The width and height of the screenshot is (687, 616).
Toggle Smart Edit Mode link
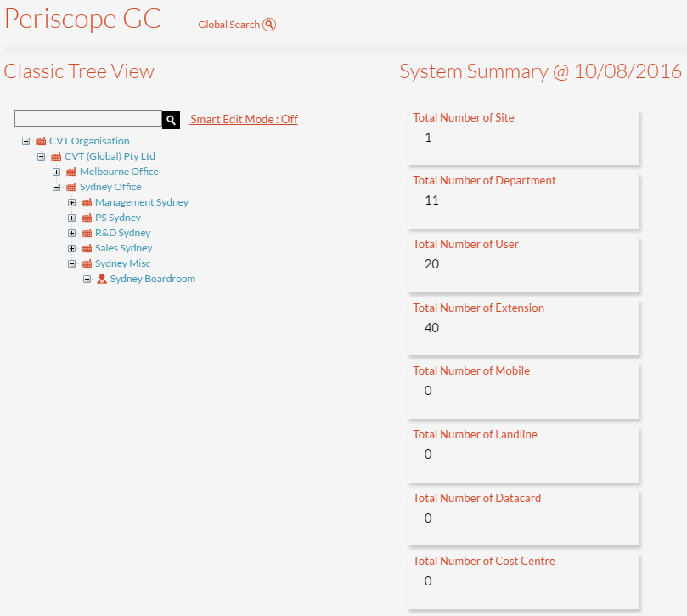(244, 119)
